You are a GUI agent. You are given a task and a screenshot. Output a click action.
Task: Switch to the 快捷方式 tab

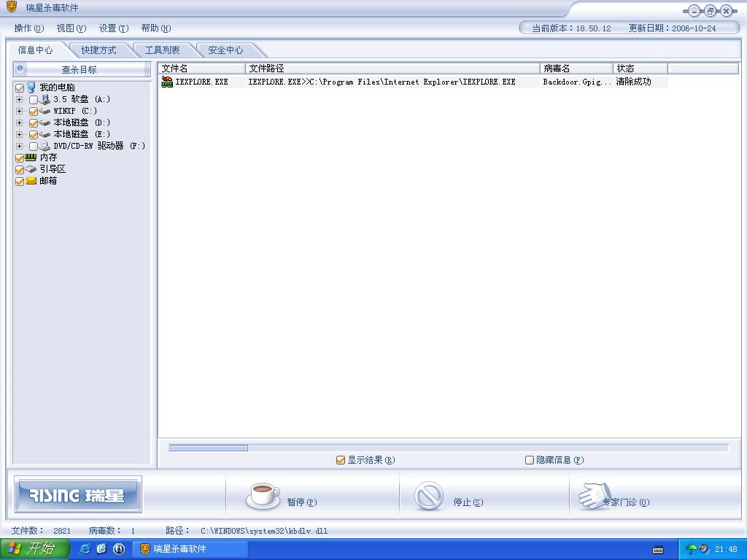click(98, 50)
